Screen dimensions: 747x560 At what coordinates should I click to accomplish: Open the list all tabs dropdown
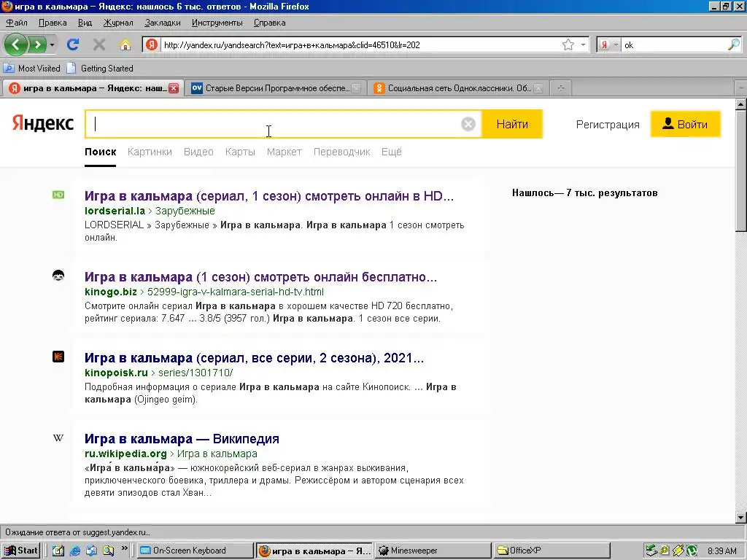click(x=741, y=88)
